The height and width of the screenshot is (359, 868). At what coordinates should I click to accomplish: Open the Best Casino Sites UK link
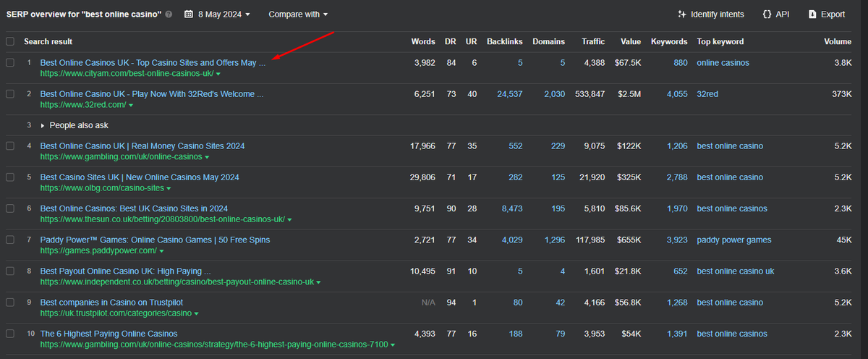point(140,177)
